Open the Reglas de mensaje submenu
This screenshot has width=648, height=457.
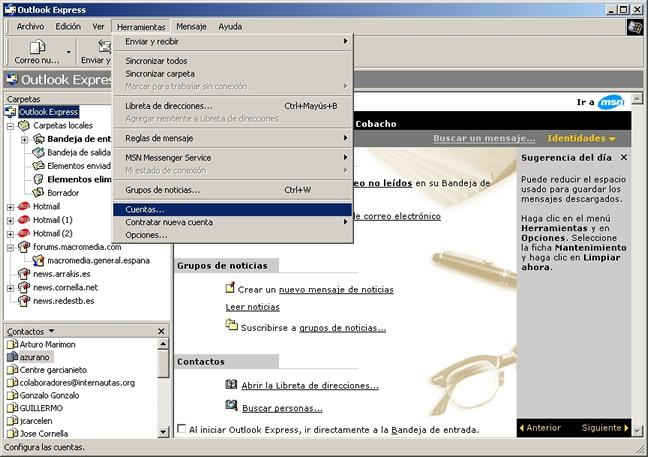[x=233, y=138]
